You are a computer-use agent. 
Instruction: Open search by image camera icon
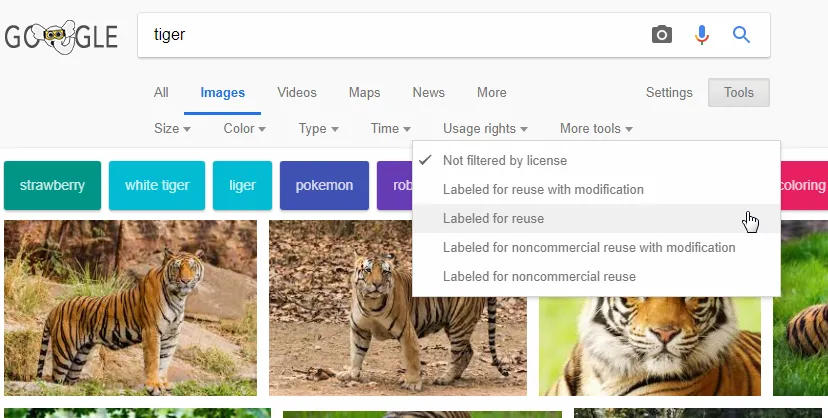tap(662, 35)
